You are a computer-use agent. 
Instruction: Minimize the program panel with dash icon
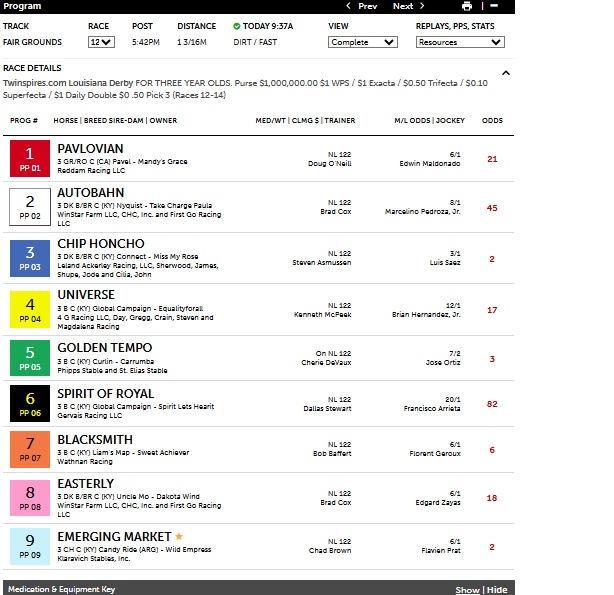pyautogui.click(x=495, y=6)
